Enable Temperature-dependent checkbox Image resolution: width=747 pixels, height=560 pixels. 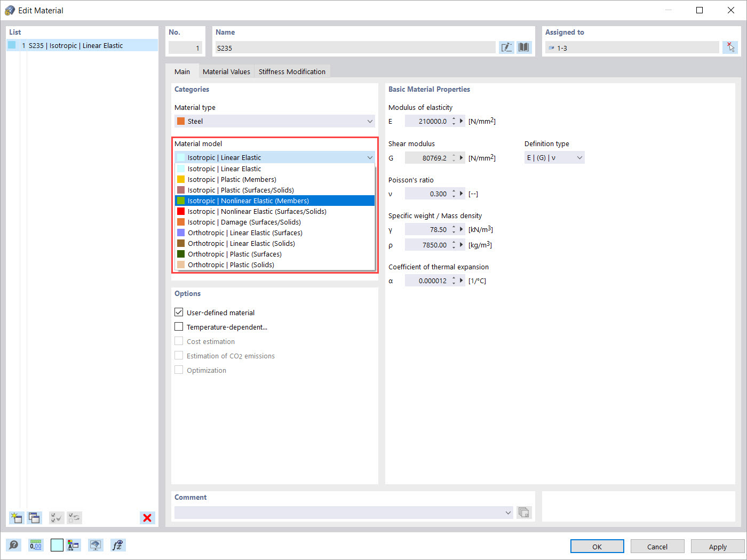[x=179, y=326]
